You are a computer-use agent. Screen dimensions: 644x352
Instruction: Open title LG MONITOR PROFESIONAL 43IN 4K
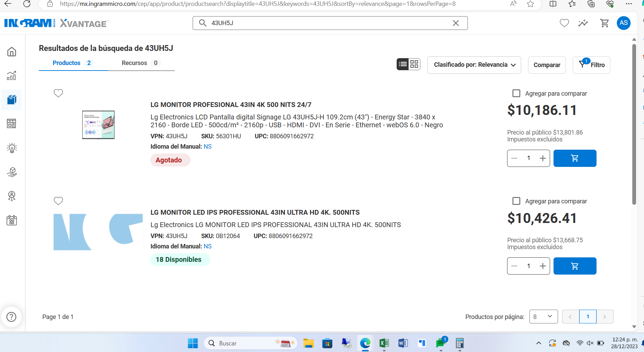point(231,105)
